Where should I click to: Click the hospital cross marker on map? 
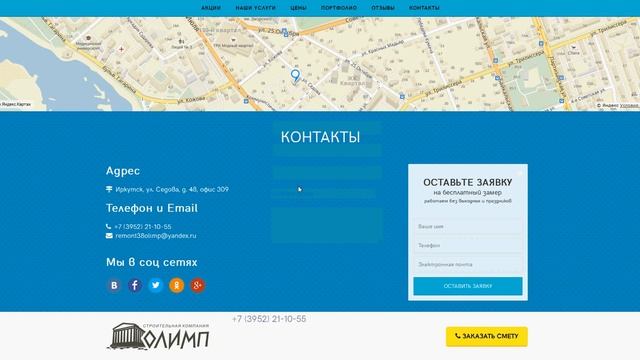coord(121,49)
